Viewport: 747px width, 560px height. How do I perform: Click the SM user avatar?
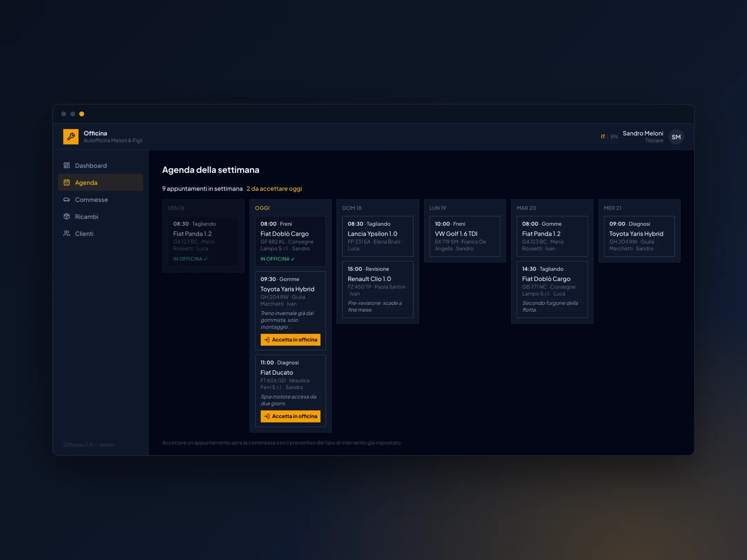point(676,137)
